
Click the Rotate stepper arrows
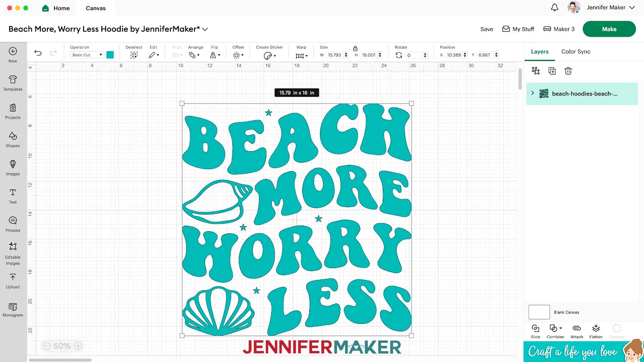point(425,55)
